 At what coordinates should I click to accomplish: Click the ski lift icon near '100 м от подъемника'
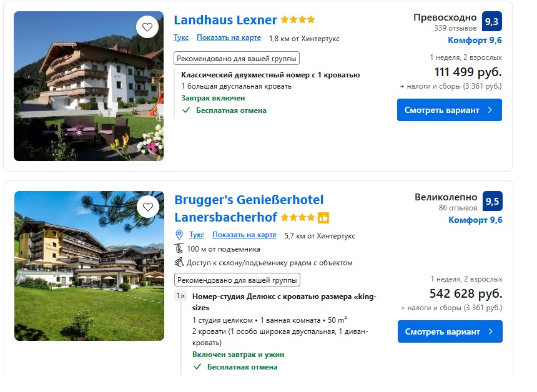coord(179,249)
